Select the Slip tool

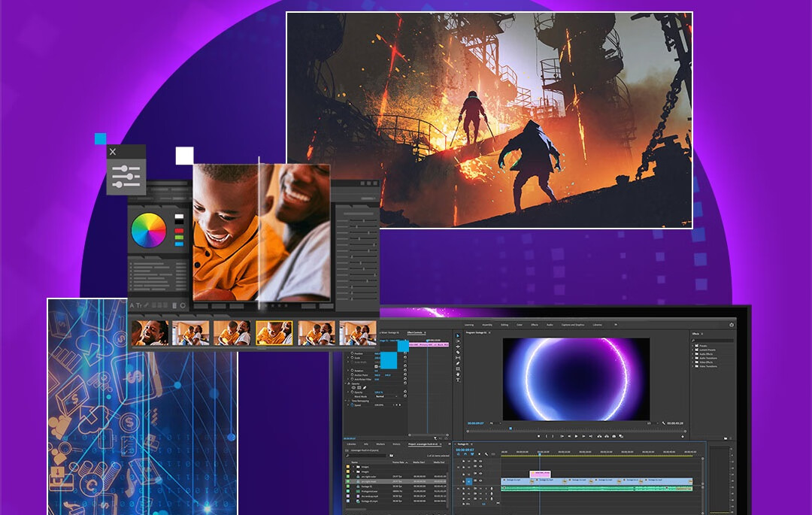[x=458, y=358]
